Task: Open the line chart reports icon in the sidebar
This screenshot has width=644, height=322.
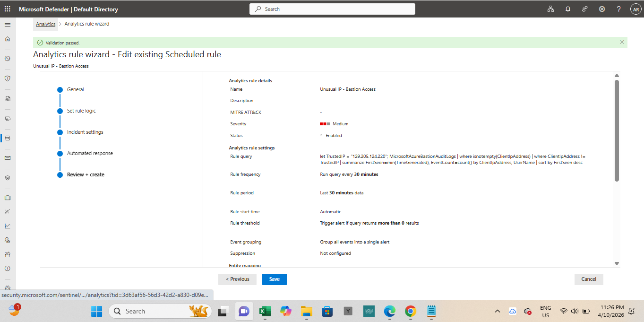Action: pos(8,226)
